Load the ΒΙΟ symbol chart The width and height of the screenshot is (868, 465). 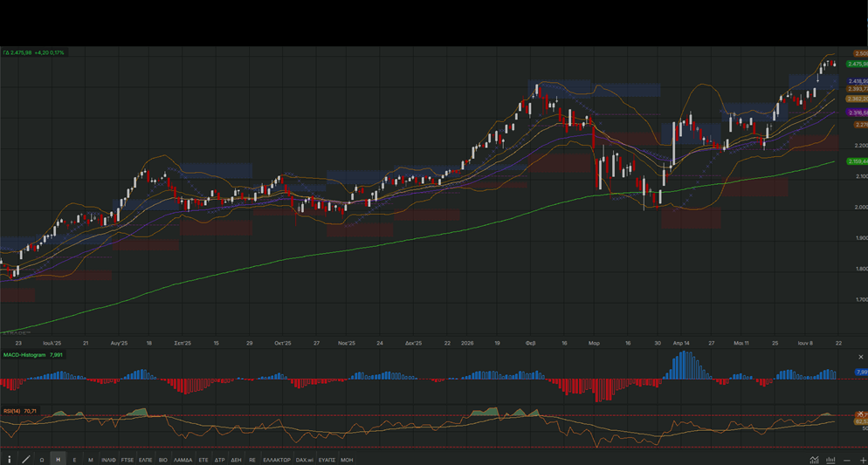coord(162,460)
